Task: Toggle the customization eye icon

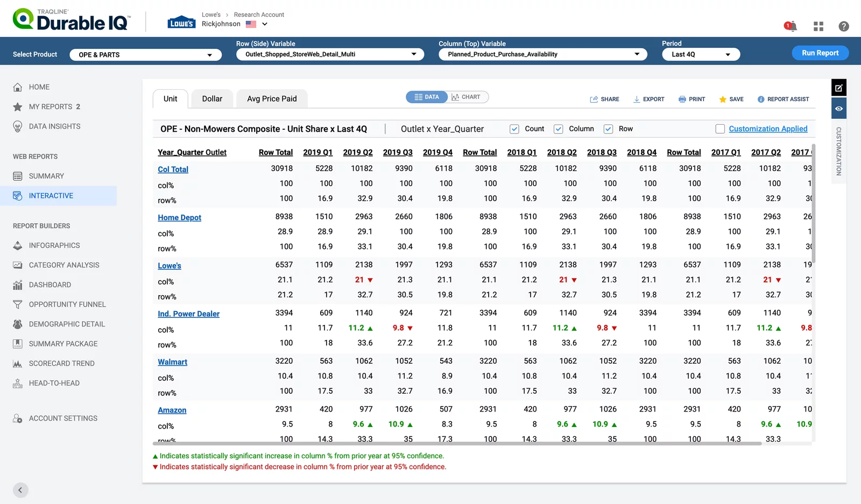Action: coord(839,109)
